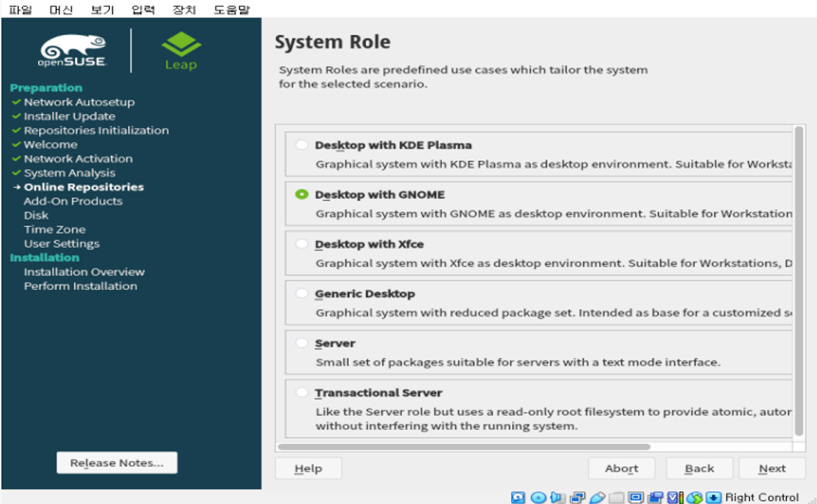The height and width of the screenshot is (504, 817).
Task: Click the display monitor status icon
Action: click(636, 498)
